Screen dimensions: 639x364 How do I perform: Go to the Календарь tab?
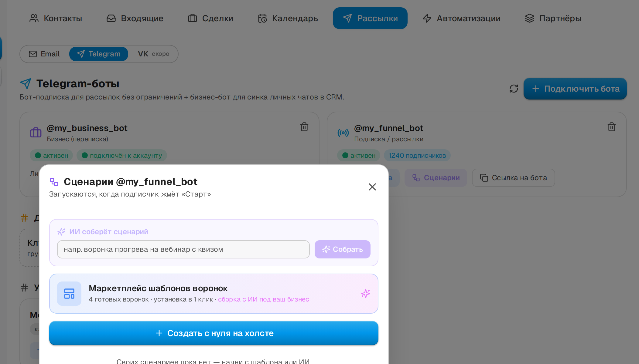coord(288,18)
